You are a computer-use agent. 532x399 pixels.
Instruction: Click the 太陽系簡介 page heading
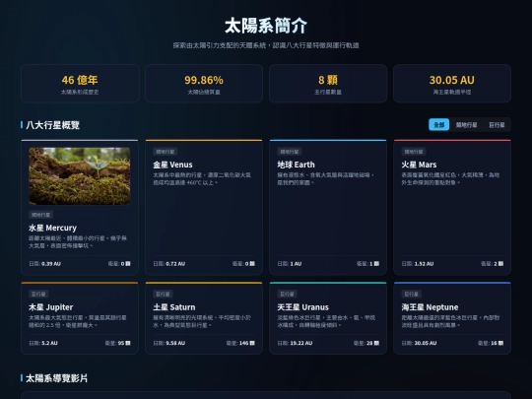pyautogui.click(x=266, y=26)
